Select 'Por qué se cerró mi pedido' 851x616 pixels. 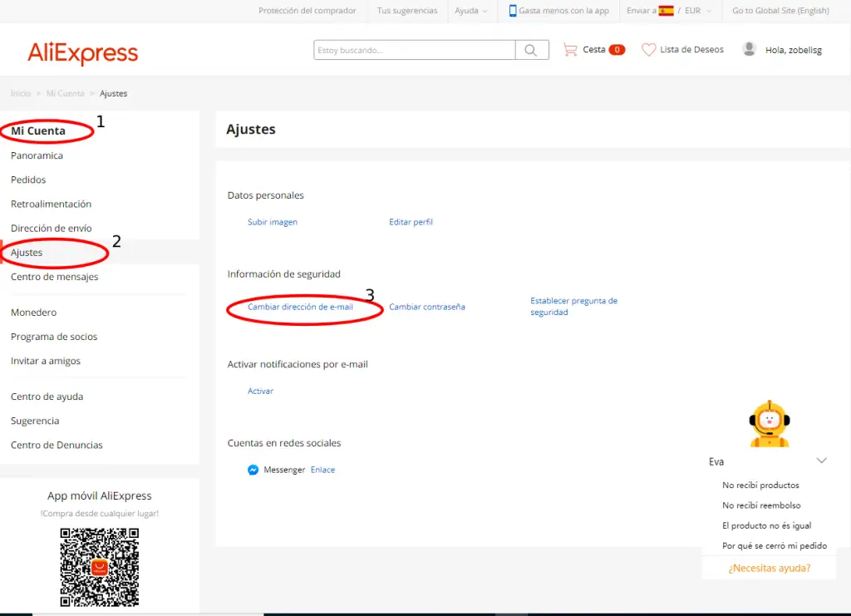[x=775, y=546]
